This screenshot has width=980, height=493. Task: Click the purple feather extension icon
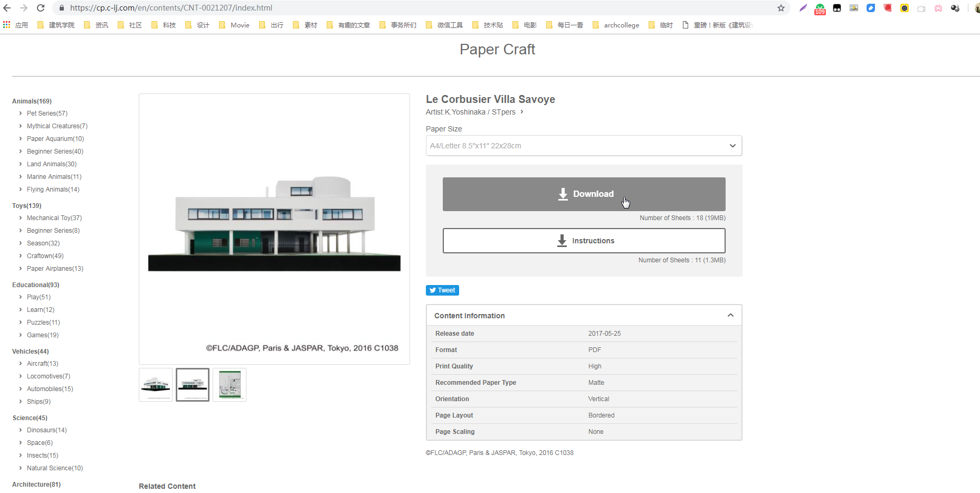coord(803,8)
